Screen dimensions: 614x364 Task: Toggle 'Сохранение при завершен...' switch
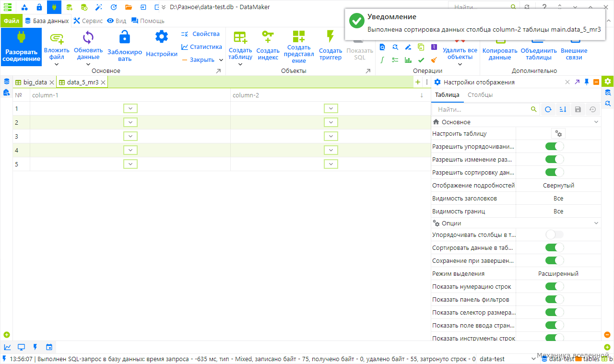pos(555,260)
